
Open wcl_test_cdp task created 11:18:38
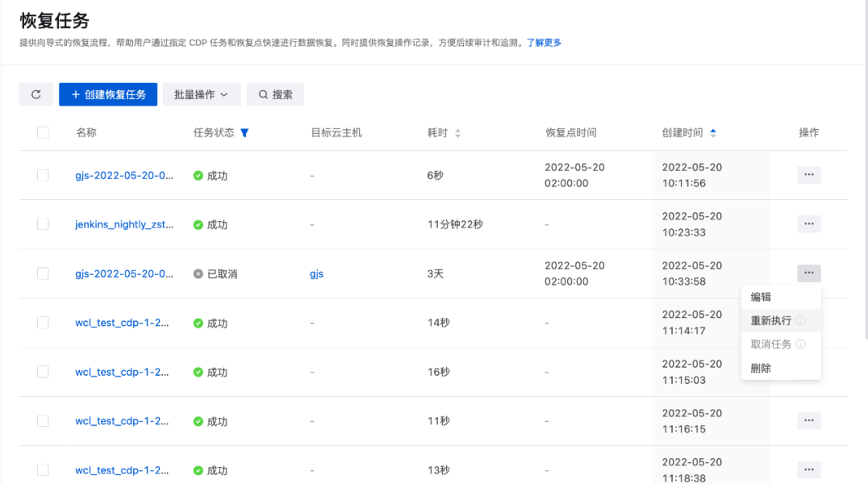click(x=122, y=470)
